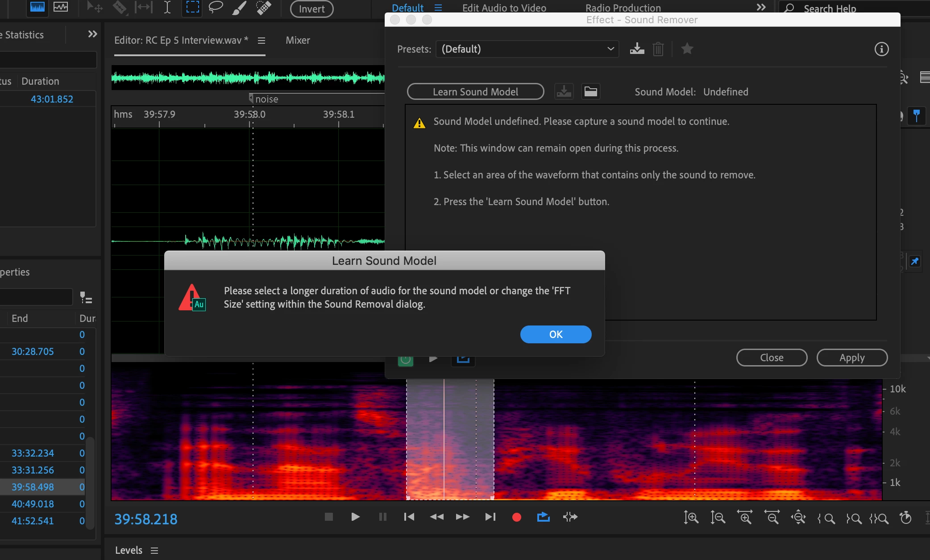Expand the workspace overflow chevrons
This screenshot has width=930, height=560.
[761, 8]
